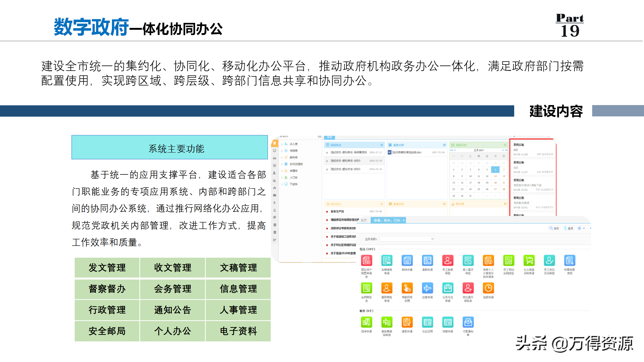Expand the 农村资源库 tree node

(282, 164)
